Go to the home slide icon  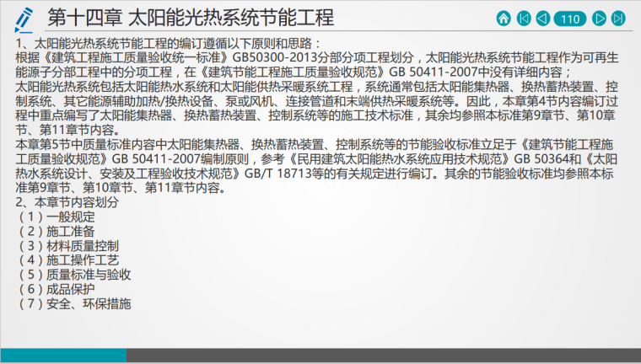pyautogui.click(x=504, y=18)
